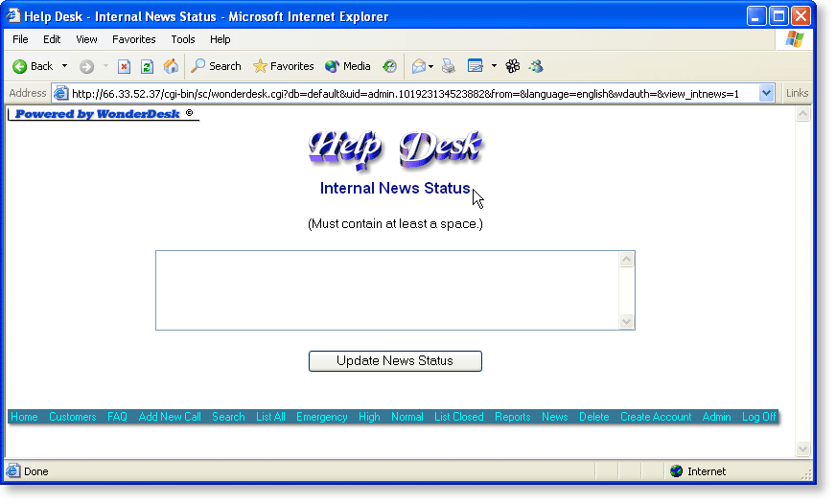Expand the Mail dropdown arrow

pyautogui.click(x=430, y=67)
